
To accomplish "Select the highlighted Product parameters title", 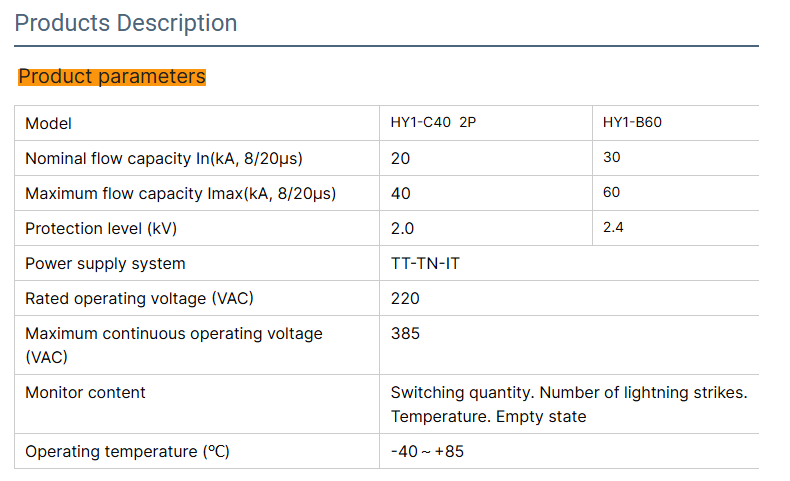I will tap(112, 77).
